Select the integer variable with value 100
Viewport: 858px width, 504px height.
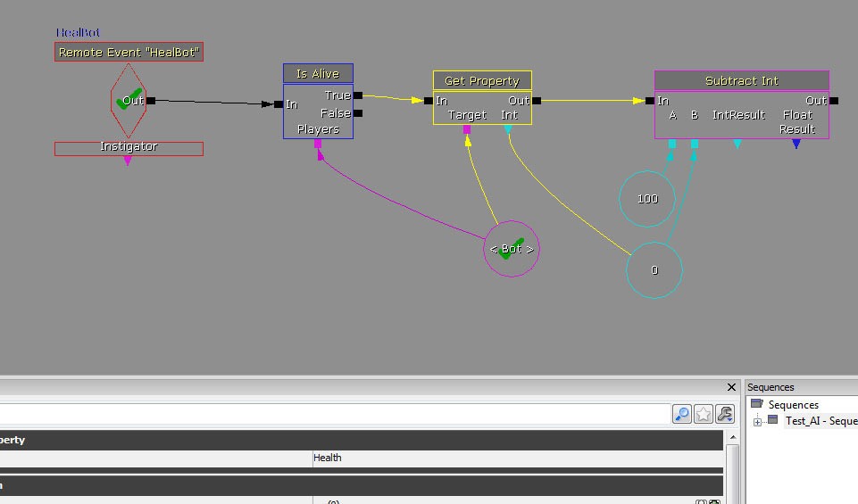pos(648,198)
